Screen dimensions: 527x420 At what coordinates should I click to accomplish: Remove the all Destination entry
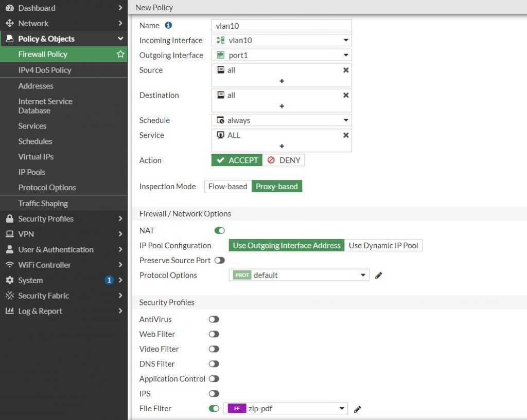(346, 95)
